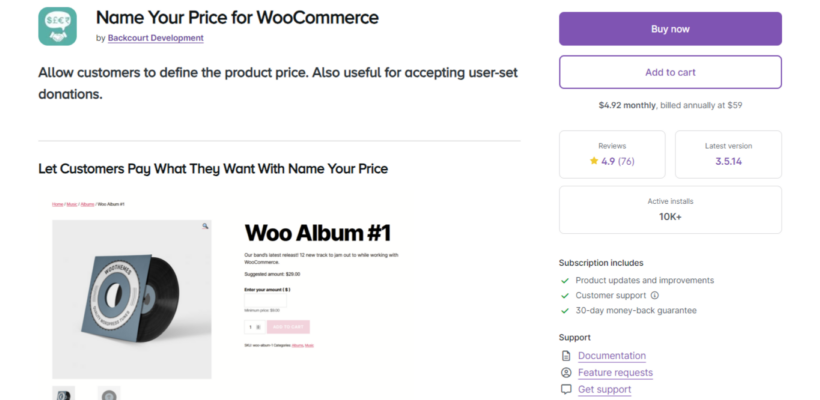Click the Name Your Price plugin logo icon
The width and height of the screenshot is (820, 400).
58,26
